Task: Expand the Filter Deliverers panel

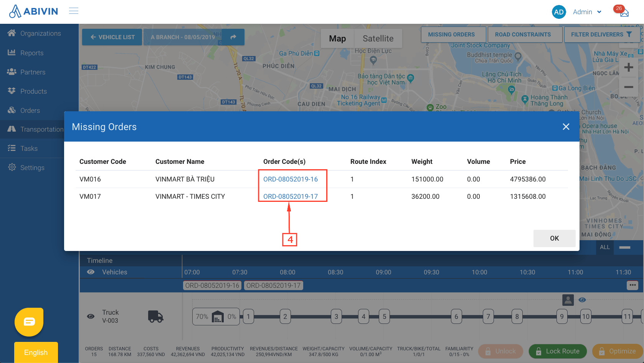Action: coord(602,34)
